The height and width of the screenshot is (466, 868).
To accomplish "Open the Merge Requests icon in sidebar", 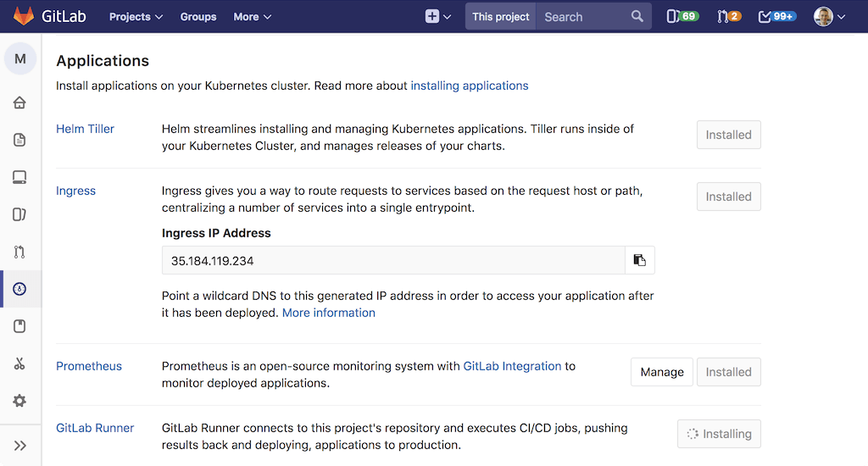I will click(19, 252).
